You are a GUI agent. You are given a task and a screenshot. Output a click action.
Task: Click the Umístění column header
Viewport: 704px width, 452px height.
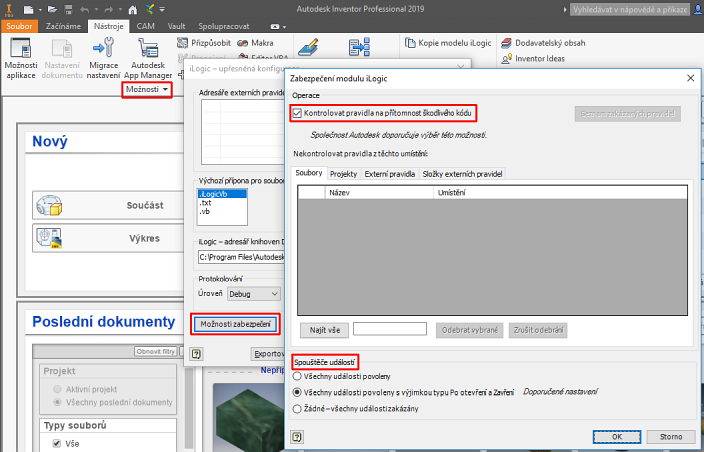560,193
